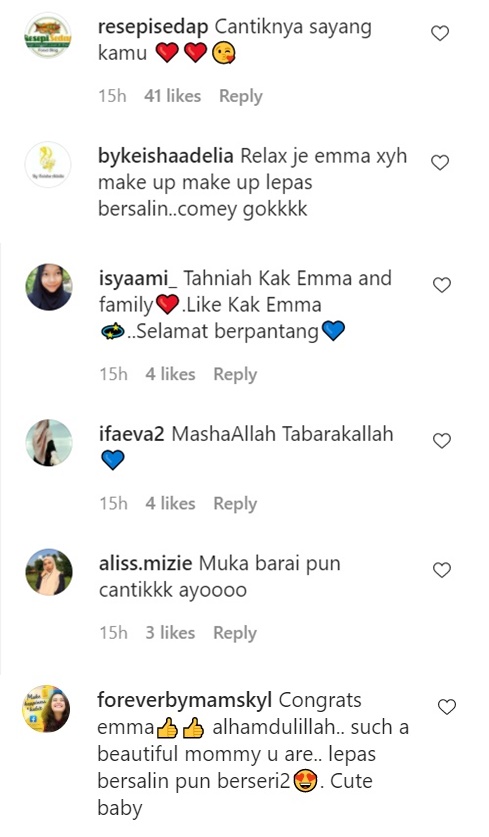
Task: Like isyaami_'s comment with heart
Action: [x=441, y=285]
